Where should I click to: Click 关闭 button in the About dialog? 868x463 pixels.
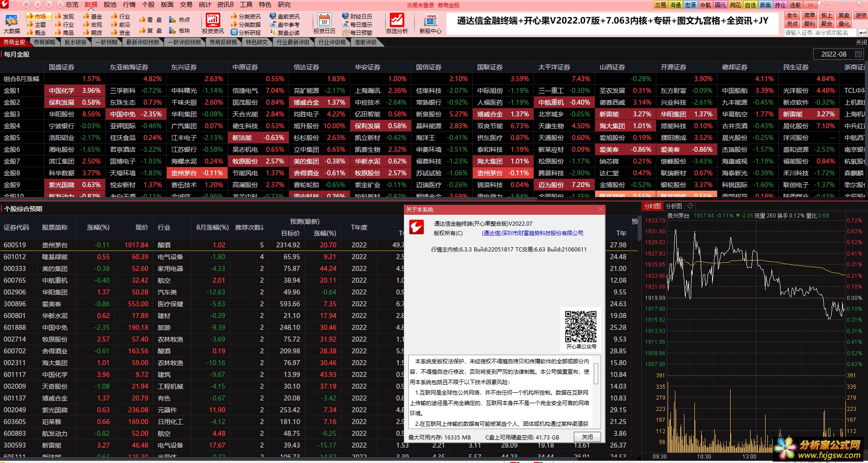(587, 437)
